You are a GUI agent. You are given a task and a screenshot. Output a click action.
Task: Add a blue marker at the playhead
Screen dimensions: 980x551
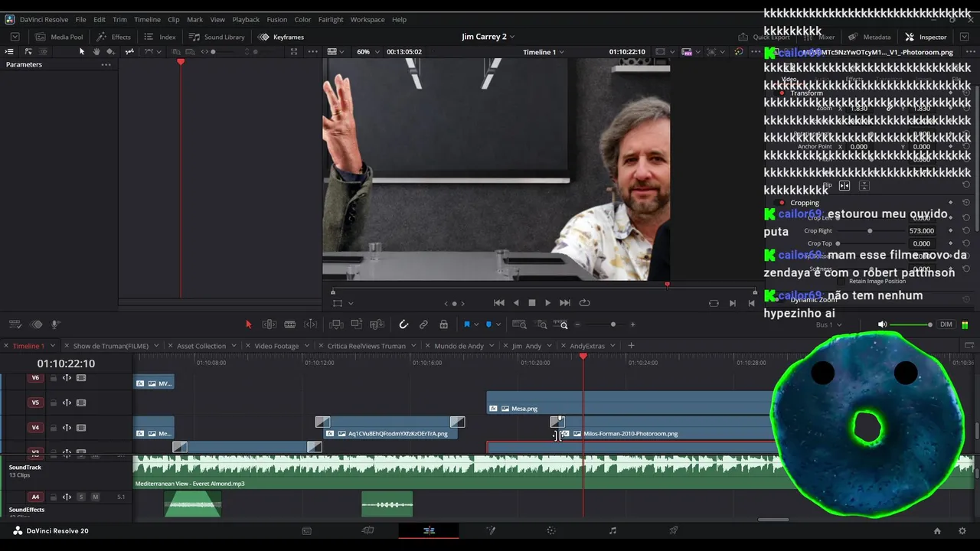(x=488, y=324)
